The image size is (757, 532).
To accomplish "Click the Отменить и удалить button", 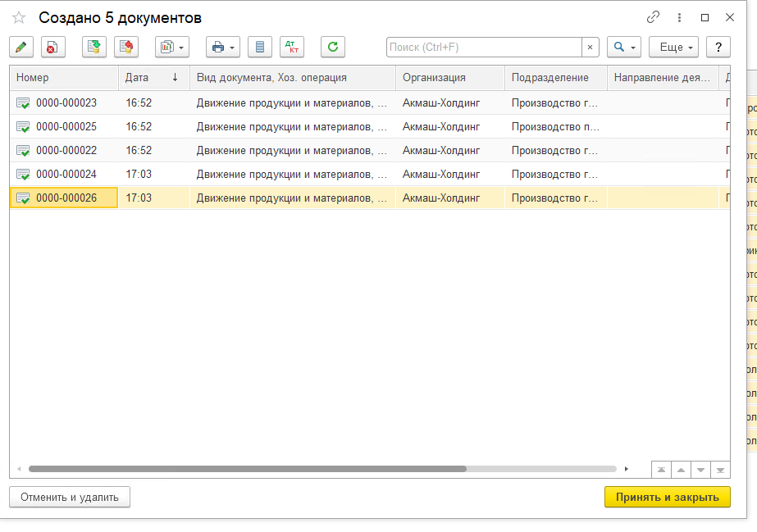I will (70, 498).
